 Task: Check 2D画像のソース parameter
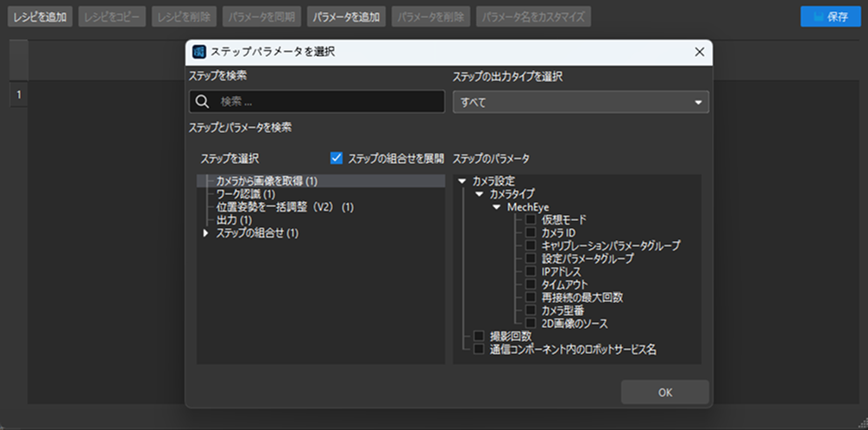click(531, 323)
